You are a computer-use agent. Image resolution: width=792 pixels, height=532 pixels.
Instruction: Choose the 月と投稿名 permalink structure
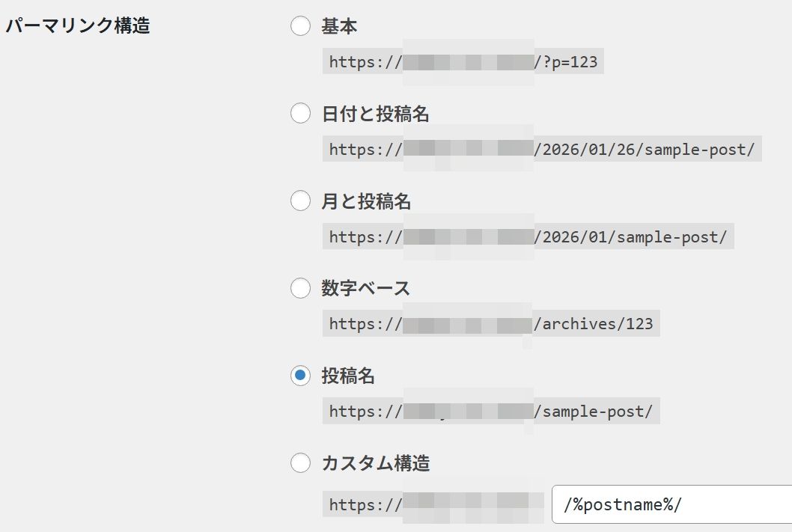pos(300,201)
